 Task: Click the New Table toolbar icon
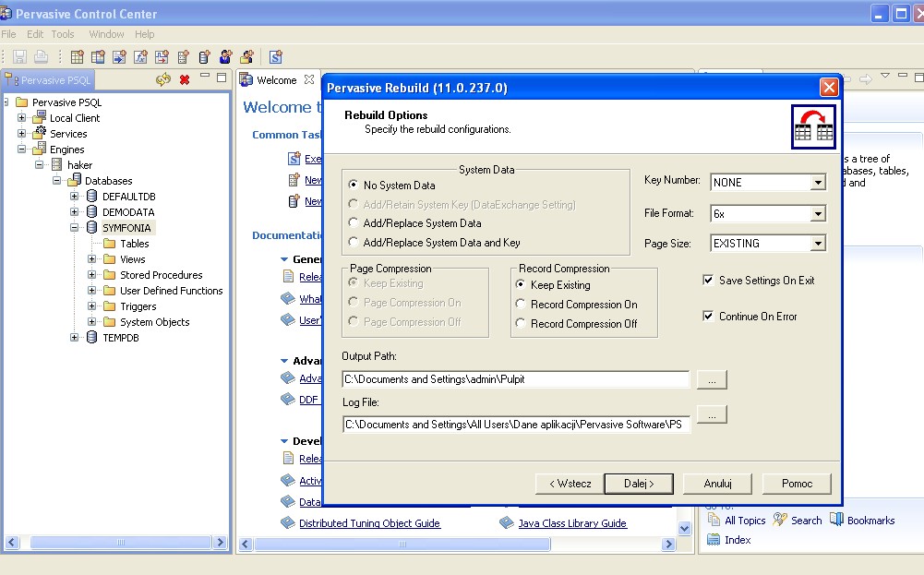[78, 56]
